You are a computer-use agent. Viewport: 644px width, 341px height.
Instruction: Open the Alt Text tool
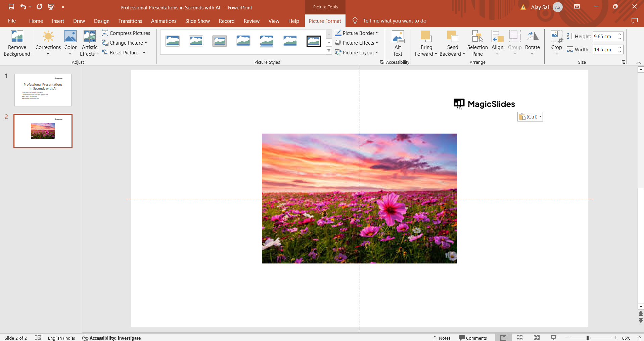(398, 43)
